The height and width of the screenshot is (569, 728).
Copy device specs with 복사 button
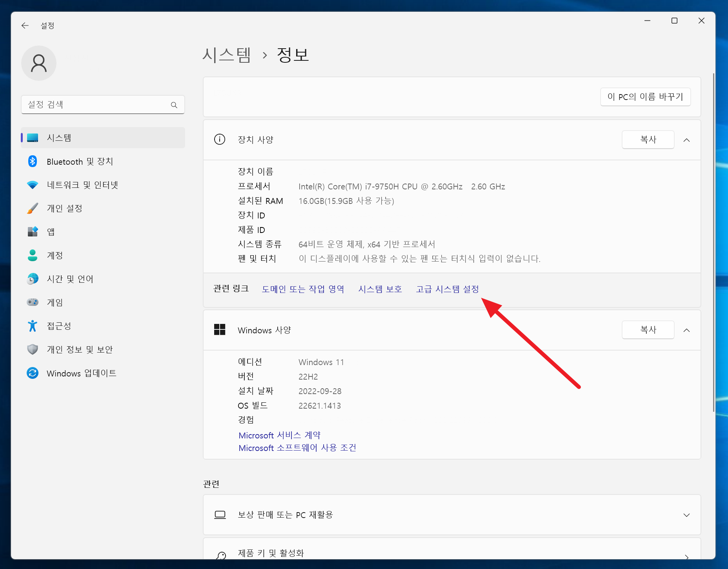648,140
